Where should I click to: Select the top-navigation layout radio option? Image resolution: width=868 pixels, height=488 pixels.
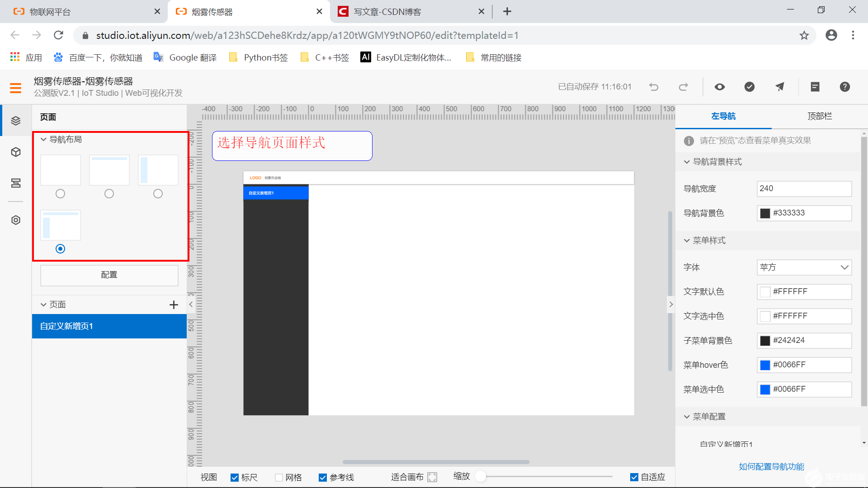point(109,193)
